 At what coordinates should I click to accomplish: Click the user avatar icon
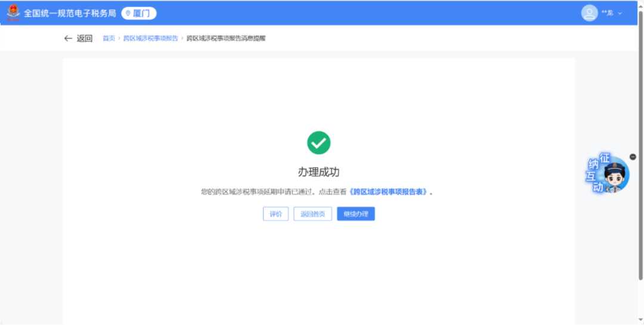click(x=589, y=13)
